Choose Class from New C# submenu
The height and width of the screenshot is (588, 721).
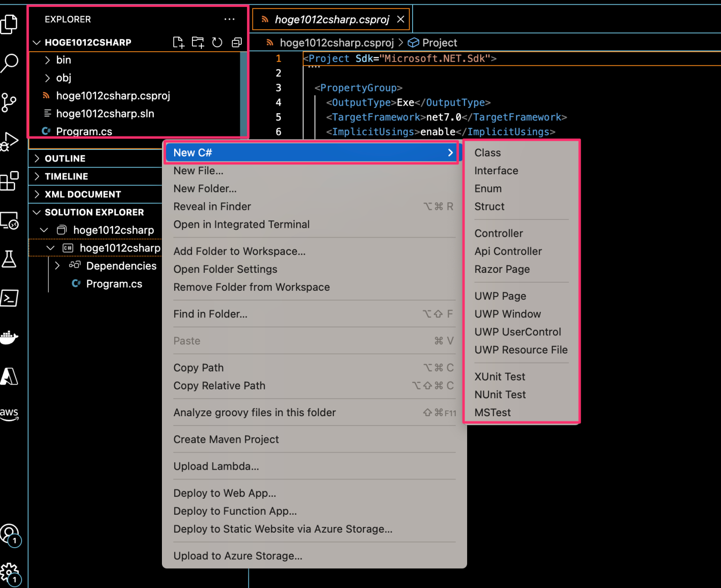(522, 153)
